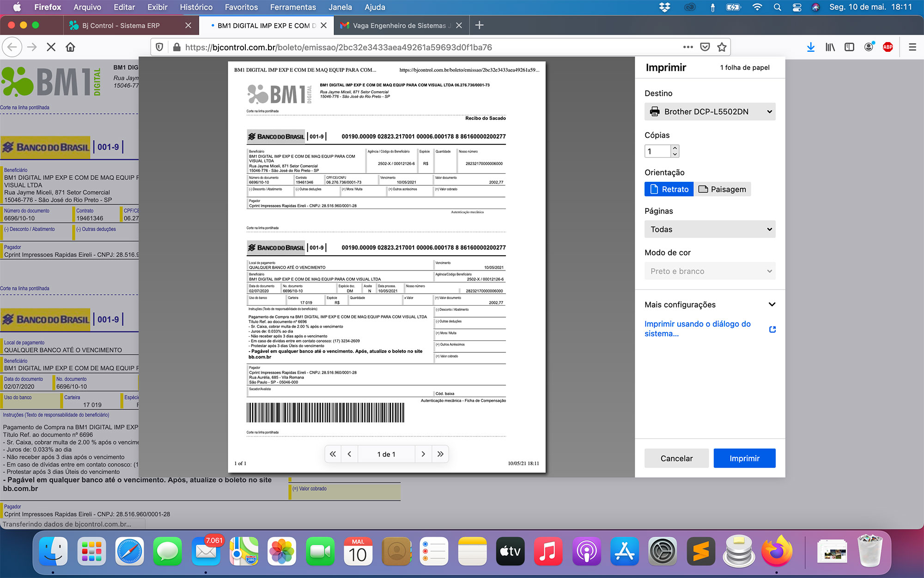The height and width of the screenshot is (578, 924).
Task: Toggle the sidebar view icon
Action: point(849,47)
